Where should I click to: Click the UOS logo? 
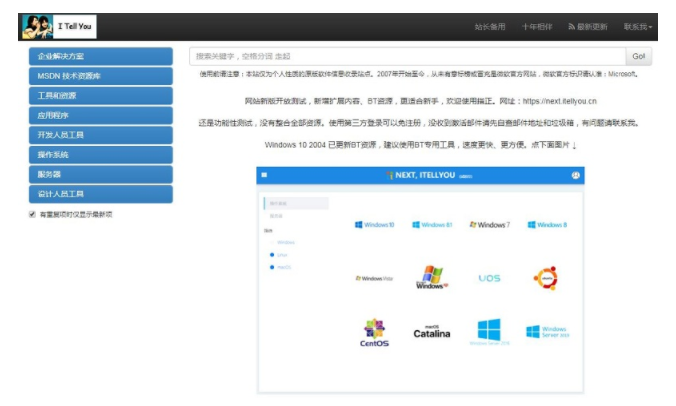pos(489,278)
